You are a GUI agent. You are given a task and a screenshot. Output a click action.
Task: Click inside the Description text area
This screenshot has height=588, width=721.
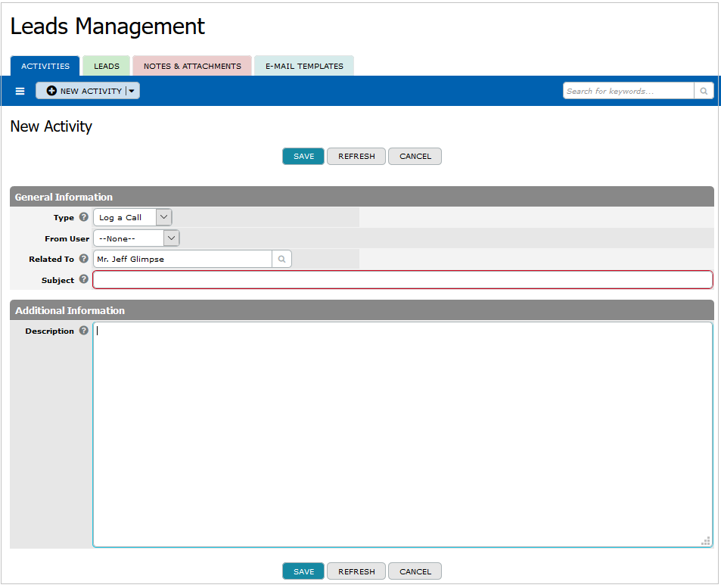[402, 435]
